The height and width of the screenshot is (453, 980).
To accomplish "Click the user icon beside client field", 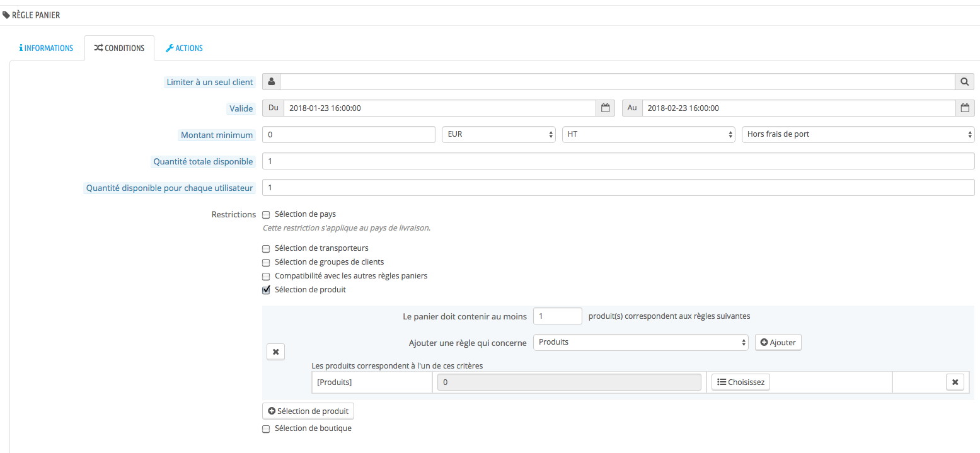I will [x=271, y=82].
